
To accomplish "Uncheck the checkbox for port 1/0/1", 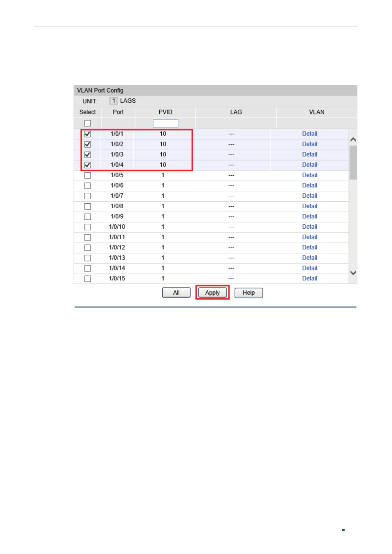I will pos(88,134).
